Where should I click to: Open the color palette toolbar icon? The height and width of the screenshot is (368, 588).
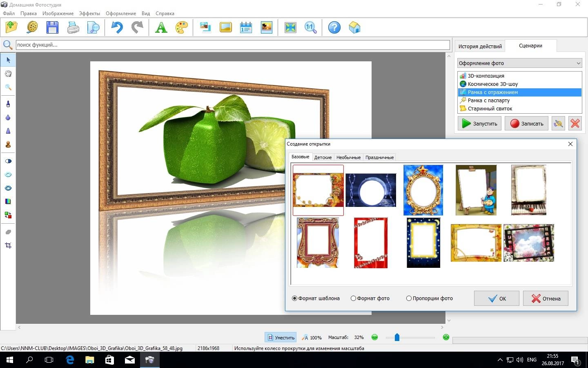[x=182, y=27]
